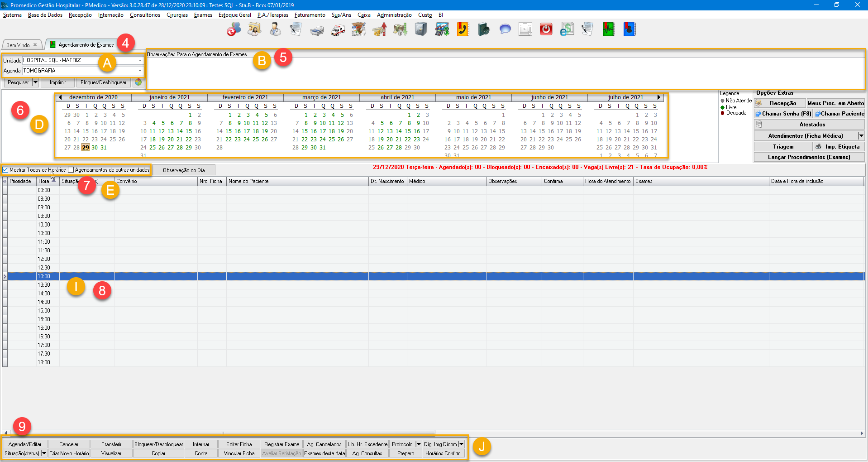Click the green heartbeat notebook toolbar icon
Viewport: 868px width, 462px height.
pyautogui.click(x=608, y=30)
